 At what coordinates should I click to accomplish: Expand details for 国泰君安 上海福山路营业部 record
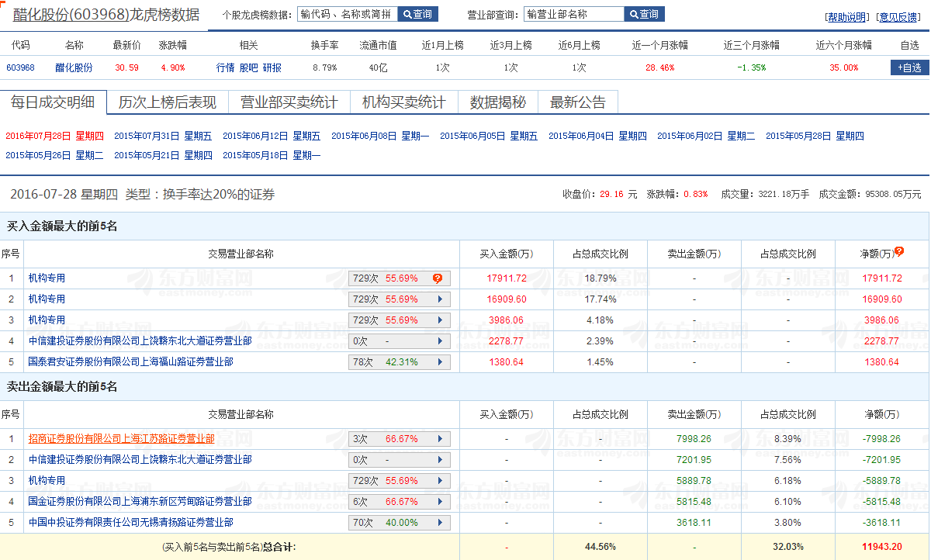point(438,361)
